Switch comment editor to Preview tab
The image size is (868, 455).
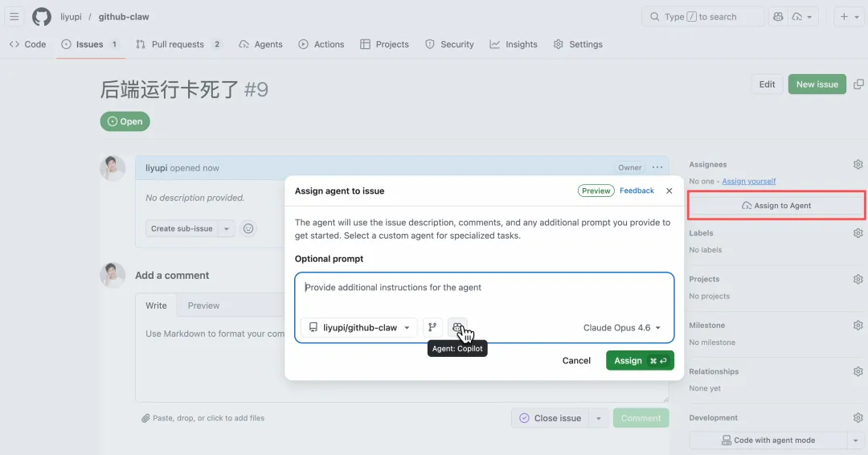pos(203,305)
